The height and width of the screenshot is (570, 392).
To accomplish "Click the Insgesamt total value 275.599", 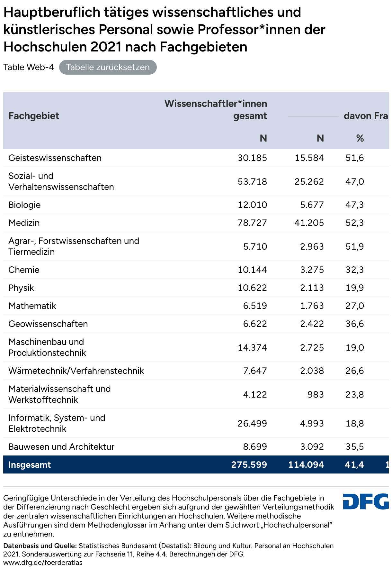I will (249, 465).
